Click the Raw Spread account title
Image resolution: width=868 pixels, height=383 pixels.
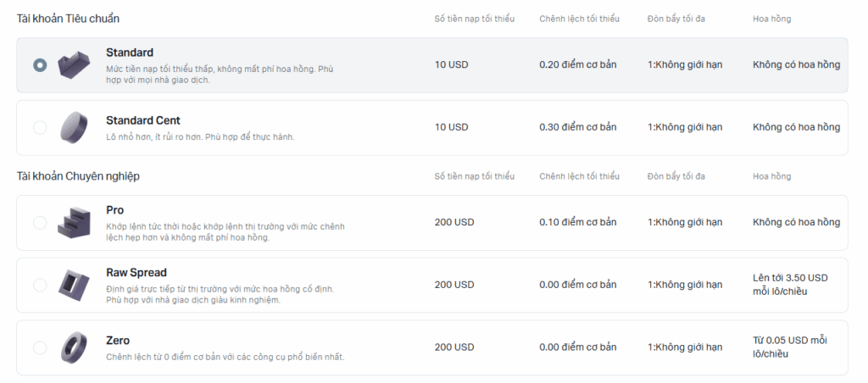136,273
